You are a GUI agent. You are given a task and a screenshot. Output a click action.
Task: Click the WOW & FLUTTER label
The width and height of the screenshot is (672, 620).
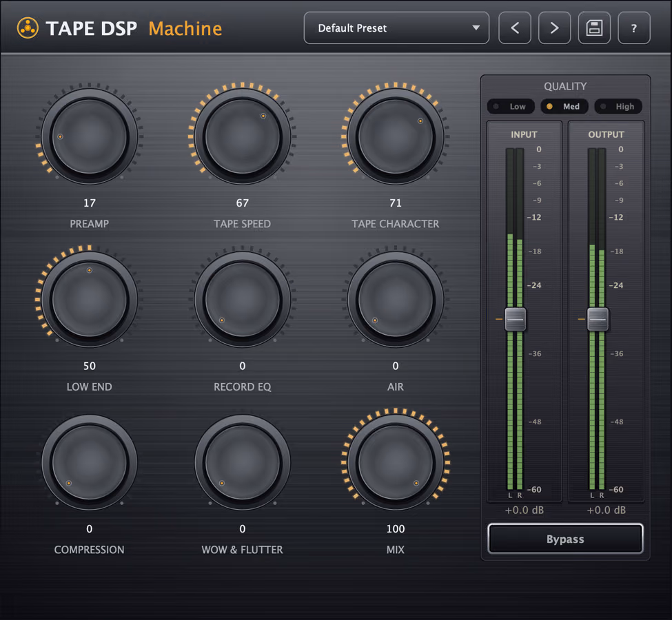pyautogui.click(x=243, y=550)
